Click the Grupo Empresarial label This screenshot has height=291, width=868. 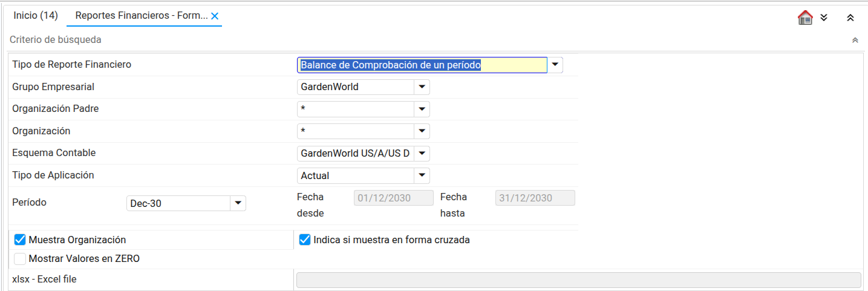point(53,87)
